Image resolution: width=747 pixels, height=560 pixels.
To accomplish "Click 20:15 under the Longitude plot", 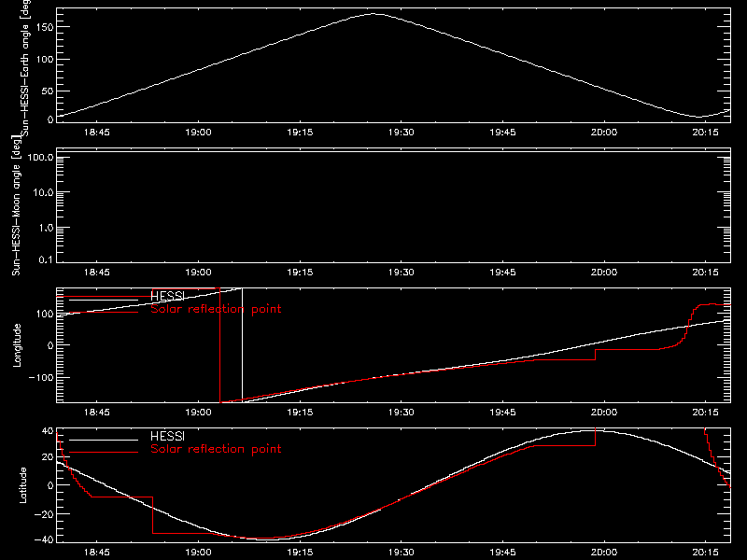I will tap(706, 413).
